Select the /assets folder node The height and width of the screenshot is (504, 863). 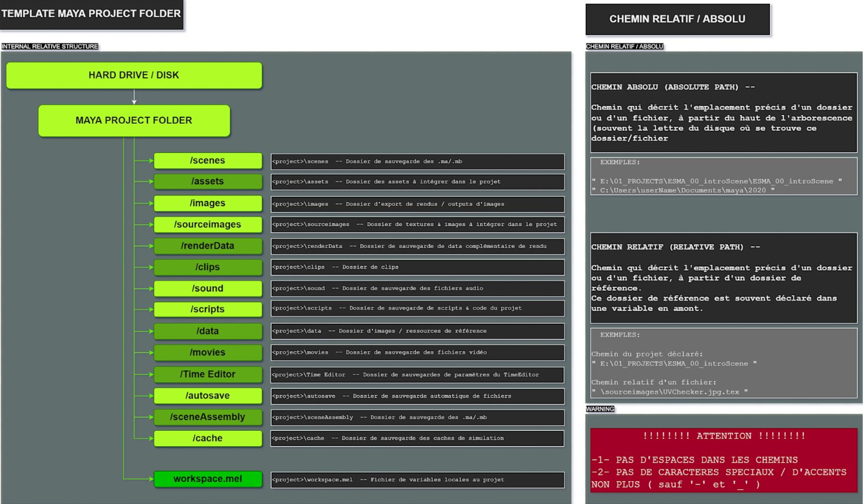tap(207, 182)
